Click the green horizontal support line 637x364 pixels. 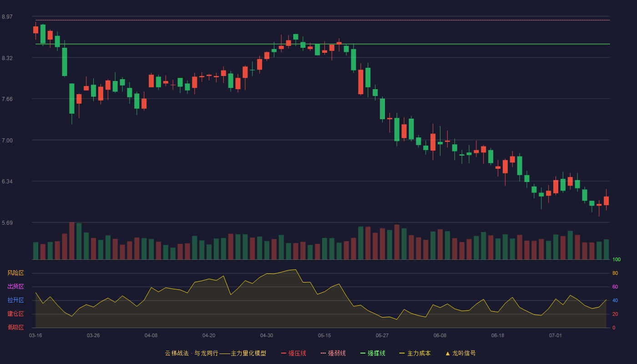323,44
